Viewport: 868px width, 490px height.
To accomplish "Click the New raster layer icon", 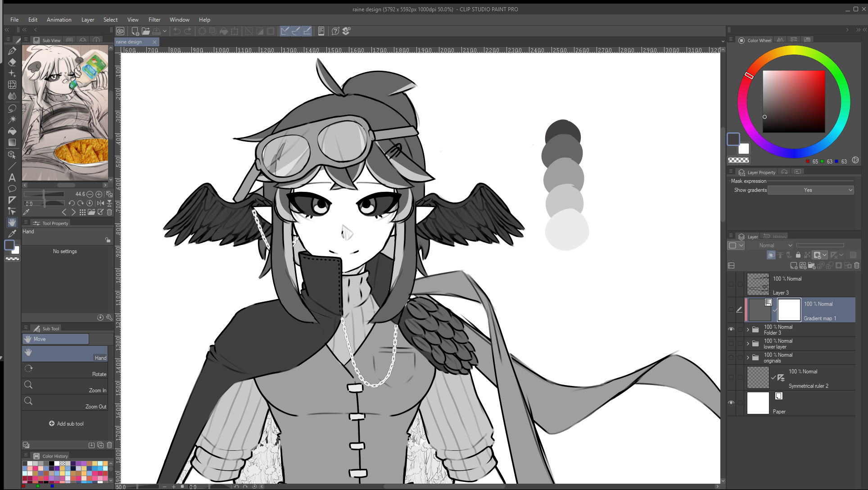I will click(x=794, y=266).
